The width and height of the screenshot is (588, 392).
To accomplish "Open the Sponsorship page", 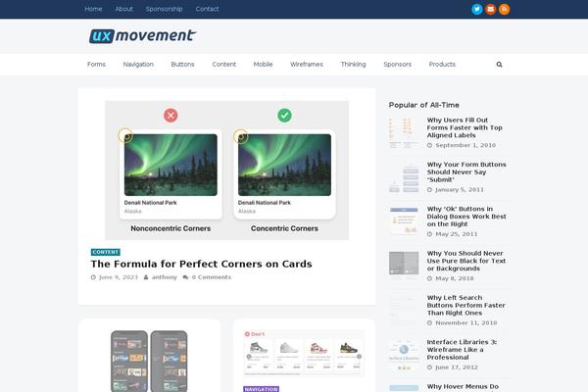I will (x=165, y=9).
